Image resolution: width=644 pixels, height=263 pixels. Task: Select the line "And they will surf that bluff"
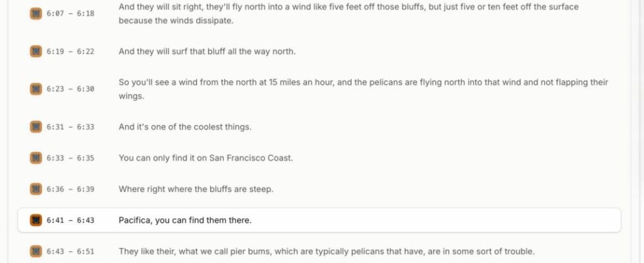point(207,51)
